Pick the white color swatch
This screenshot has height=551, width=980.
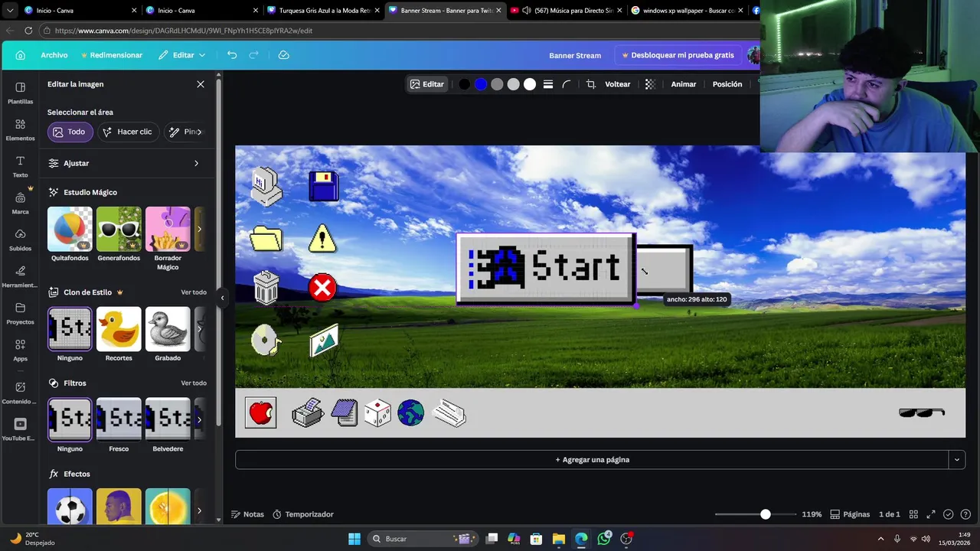click(x=530, y=84)
